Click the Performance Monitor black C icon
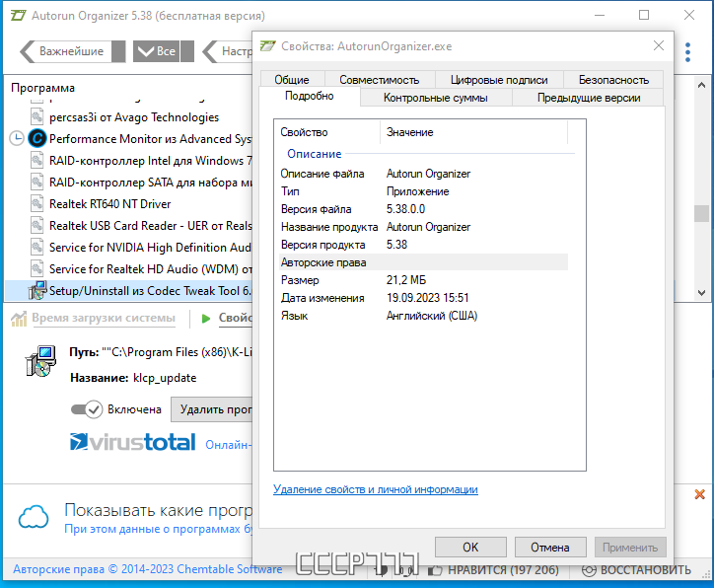The width and height of the screenshot is (714, 588). [37, 138]
